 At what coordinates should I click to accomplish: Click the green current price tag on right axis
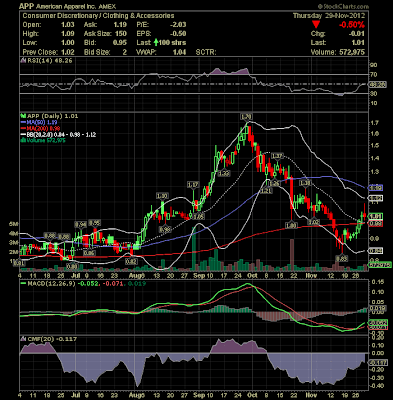pos(375,216)
